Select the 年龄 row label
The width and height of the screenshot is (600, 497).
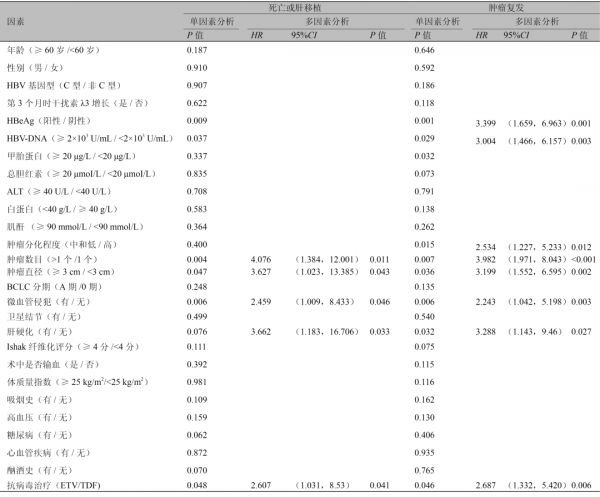[x=57, y=48]
